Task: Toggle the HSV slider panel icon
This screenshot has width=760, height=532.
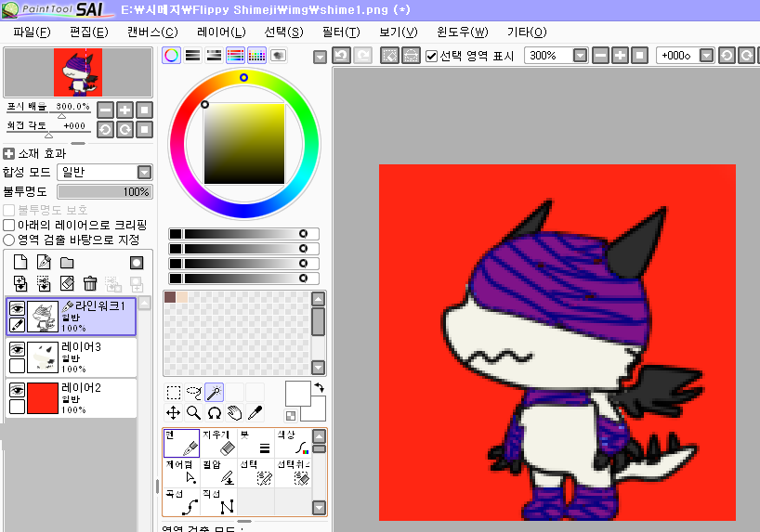Action: 214,55
